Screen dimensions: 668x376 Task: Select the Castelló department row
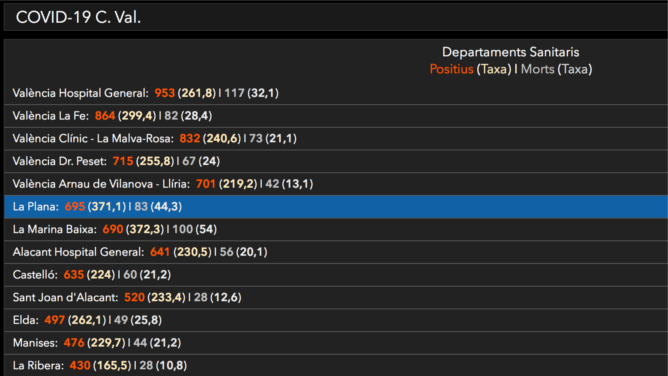click(x=336, y=275)
